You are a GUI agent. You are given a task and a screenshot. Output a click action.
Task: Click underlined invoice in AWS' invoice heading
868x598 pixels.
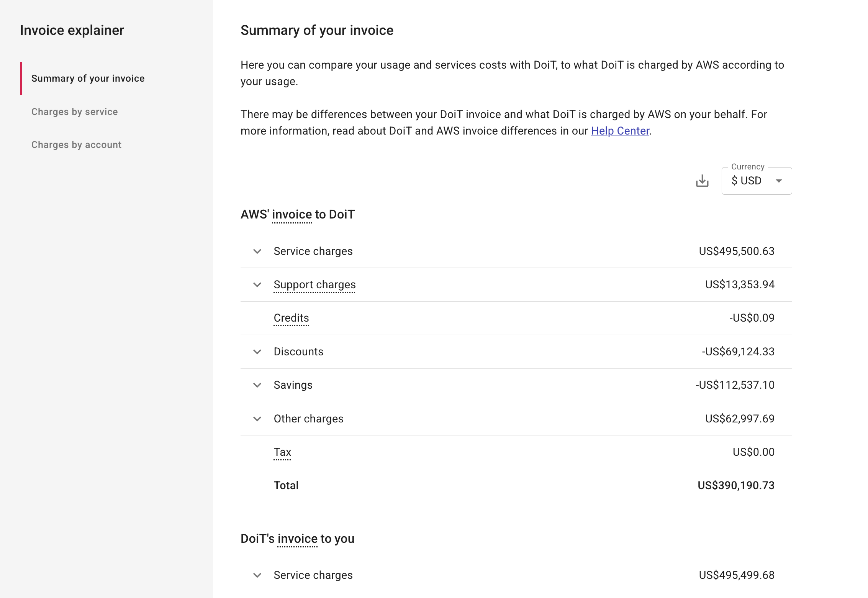[x=292, y=215]
